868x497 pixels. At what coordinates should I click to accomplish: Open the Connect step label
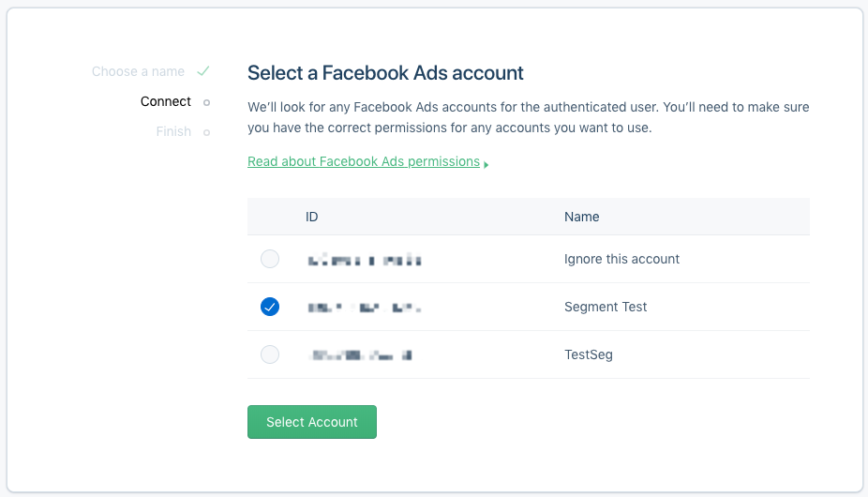coord(166,101)
